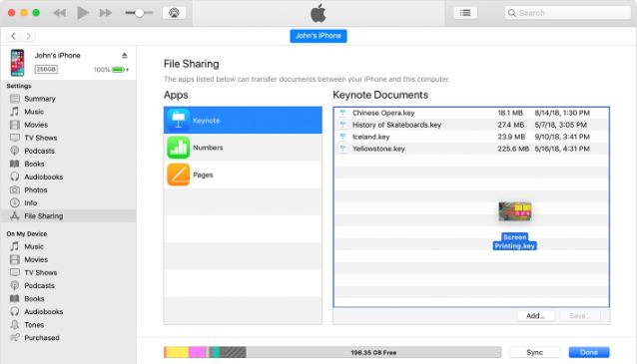Screen dimensions: 637x364
Task: Click the Save... button
Action: 580,316
